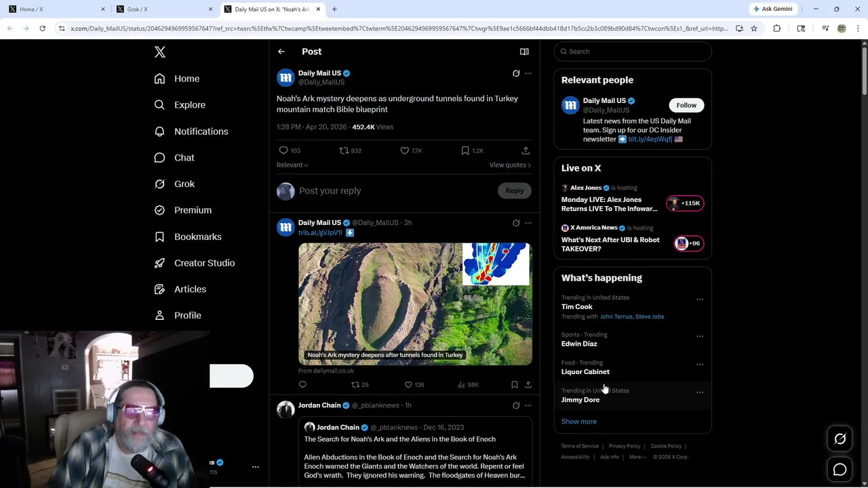Viewport: 868px width, 488px height.
Task: Switch to the Grok / X browser tab
Action: point(163,9)
